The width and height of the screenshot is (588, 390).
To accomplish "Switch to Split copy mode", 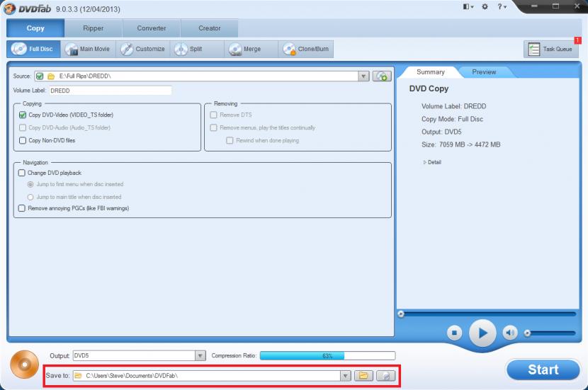I will pyautogui.click(x=197, y=49).
